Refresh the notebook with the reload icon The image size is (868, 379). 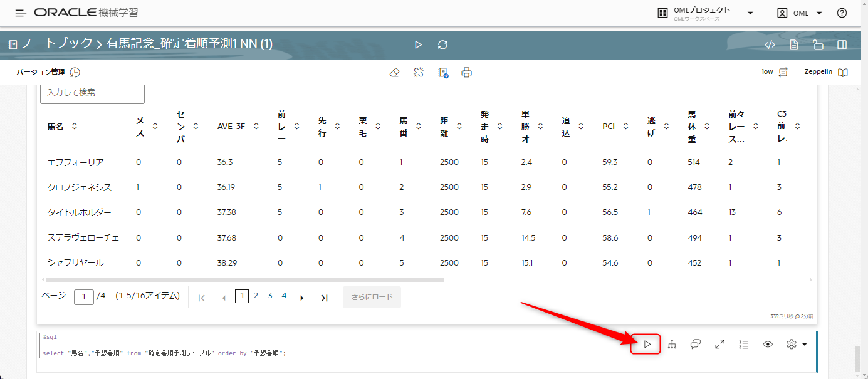pyautogui.click(x=442, y=44)
